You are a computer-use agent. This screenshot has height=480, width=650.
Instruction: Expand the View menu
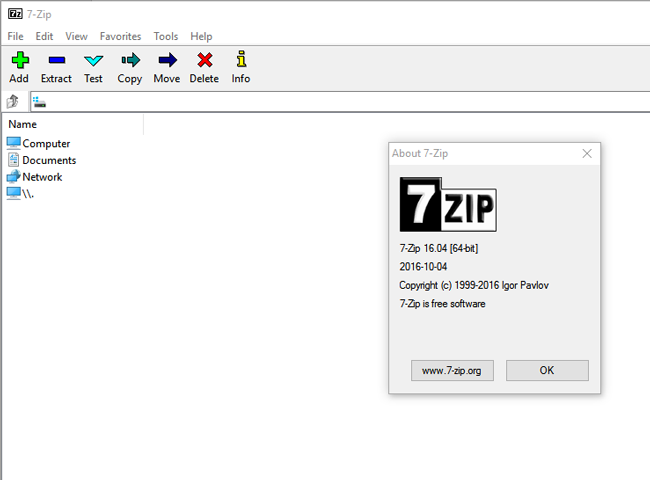(76, 36)
